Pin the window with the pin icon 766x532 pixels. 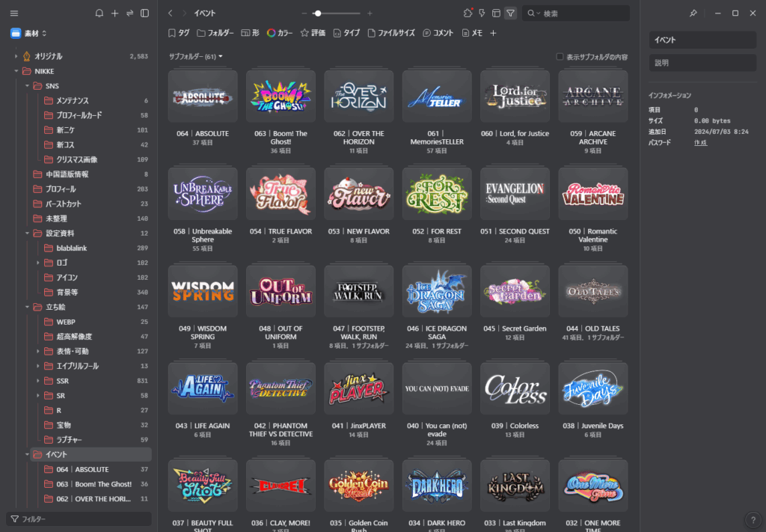[x=693, y=13]
